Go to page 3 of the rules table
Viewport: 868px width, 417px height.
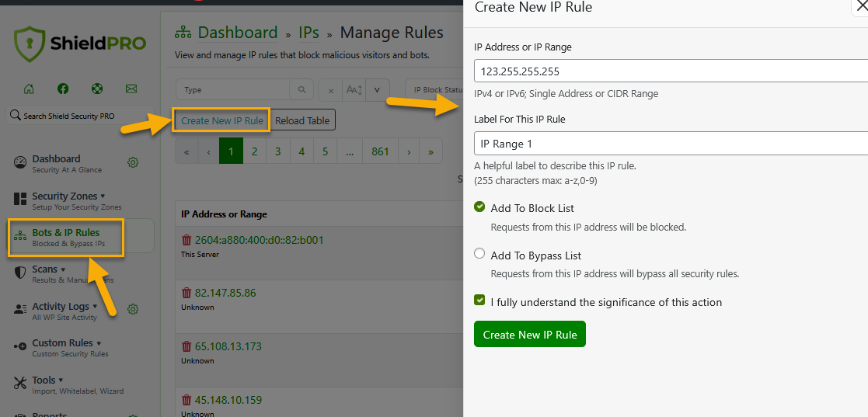278,151
